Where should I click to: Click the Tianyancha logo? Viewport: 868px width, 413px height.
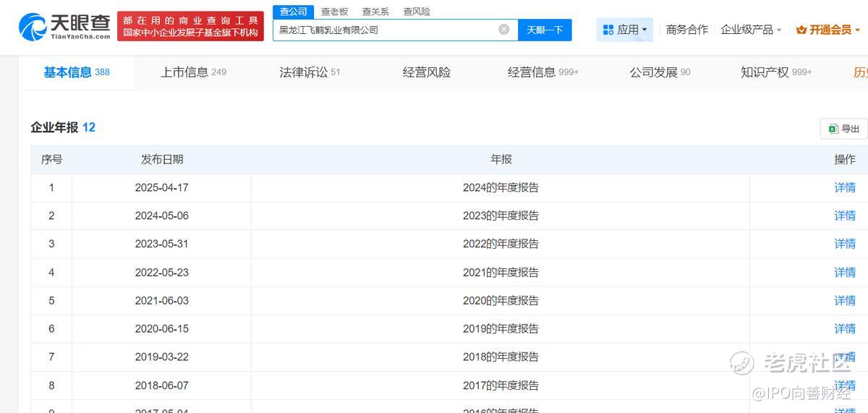pos(64,26)
